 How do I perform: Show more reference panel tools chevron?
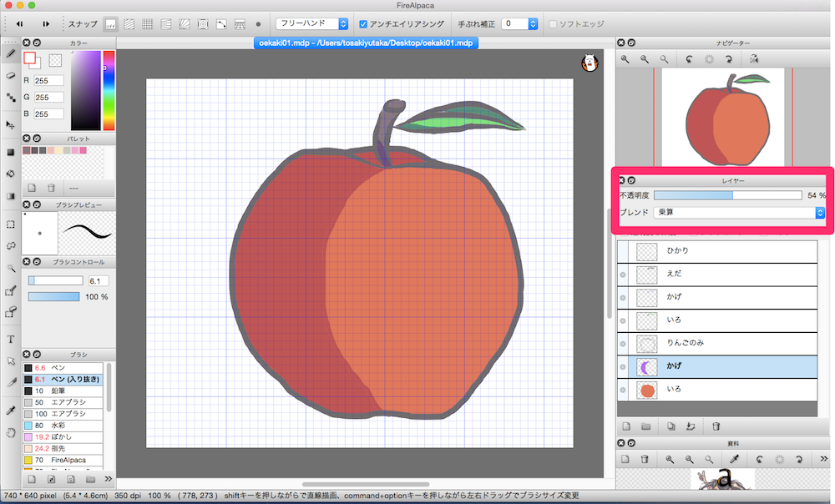[824, 459]
